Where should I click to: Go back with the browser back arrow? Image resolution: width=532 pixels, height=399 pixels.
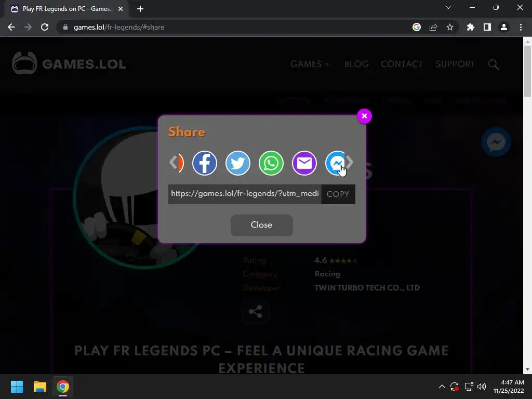click(11, 27)
